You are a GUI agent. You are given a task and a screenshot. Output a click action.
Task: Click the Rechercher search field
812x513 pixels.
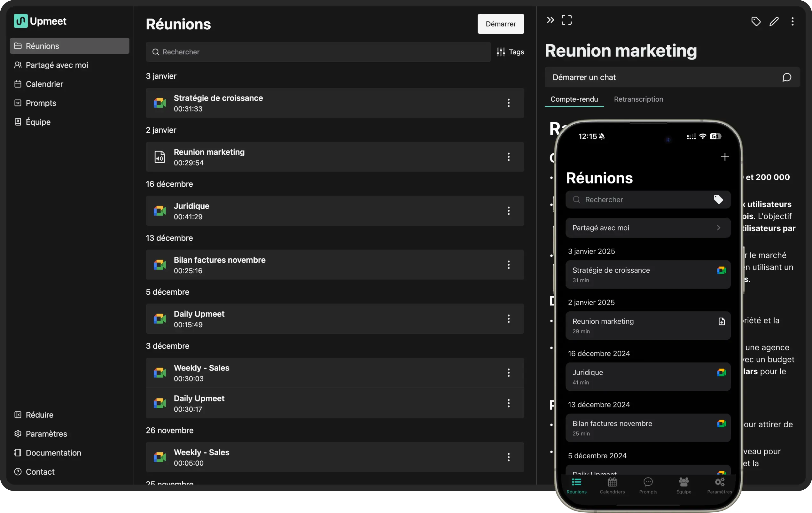click(x=318, y=52)
